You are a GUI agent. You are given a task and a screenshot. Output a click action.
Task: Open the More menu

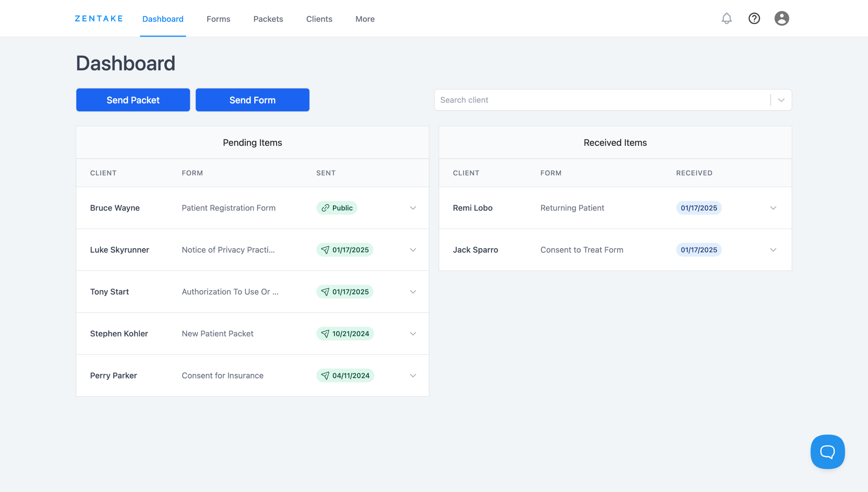pos(365,19)
